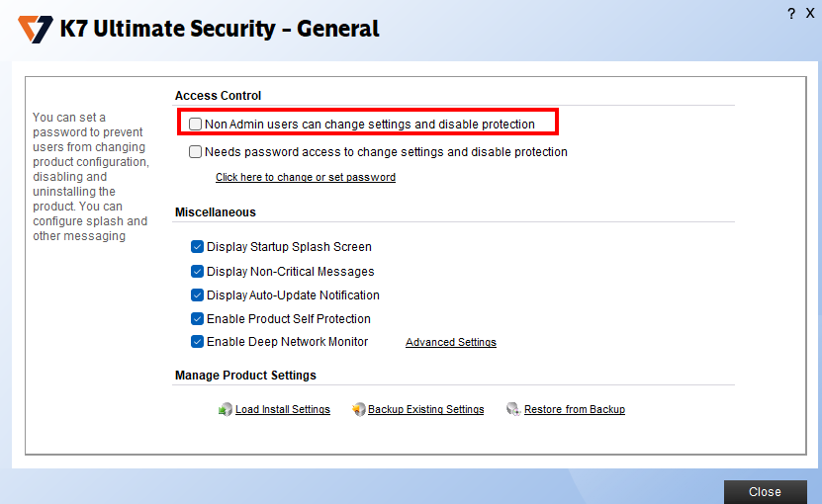Select the Load Install Settings link text
Screen dimensions: 822x504
[x=283, y=410]
